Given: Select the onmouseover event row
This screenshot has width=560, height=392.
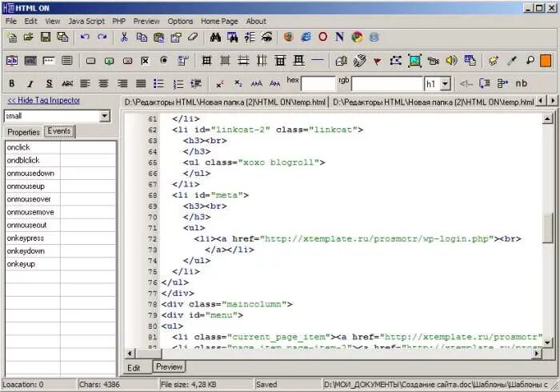Looking at the screenshot, I should (61, 199).
